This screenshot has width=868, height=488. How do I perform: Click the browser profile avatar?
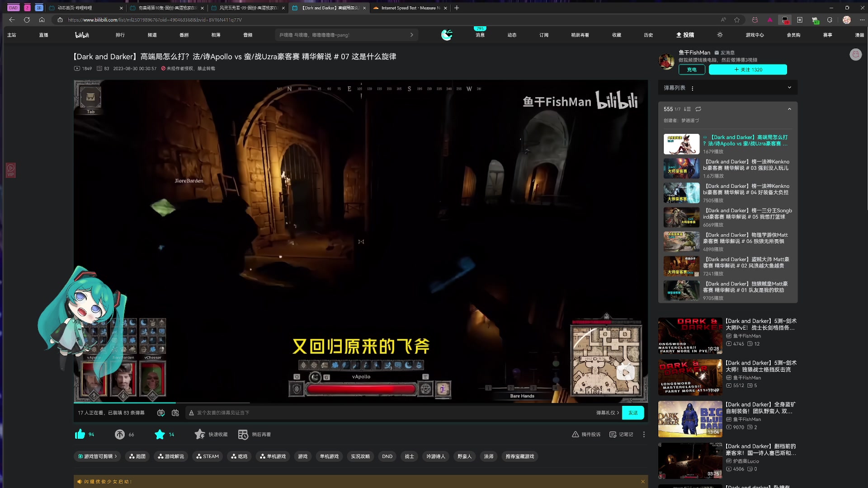click(847, 20)
